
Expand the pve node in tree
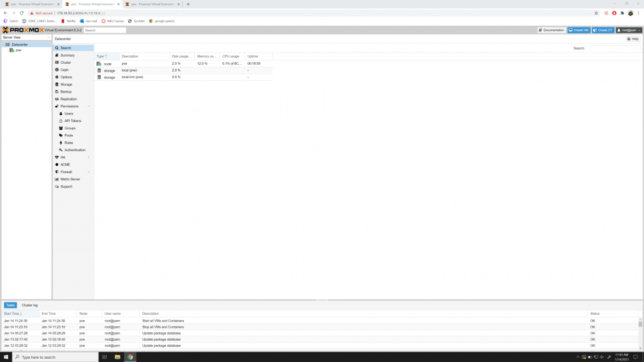8,50
